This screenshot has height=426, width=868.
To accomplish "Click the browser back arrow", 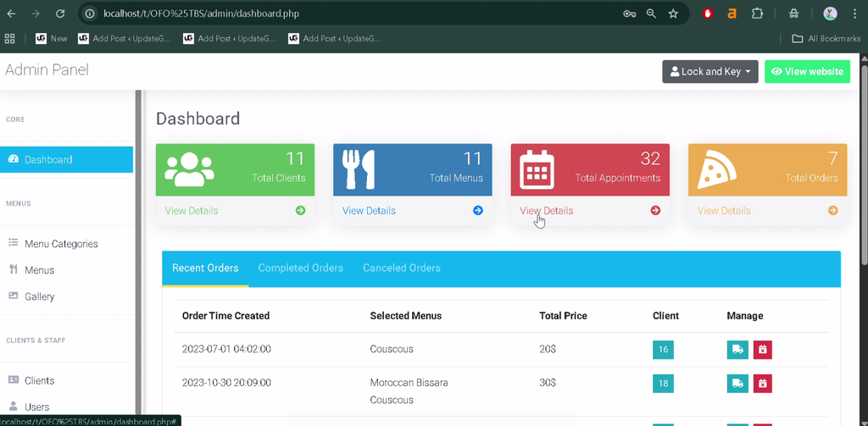I will [x=11, y=14].
